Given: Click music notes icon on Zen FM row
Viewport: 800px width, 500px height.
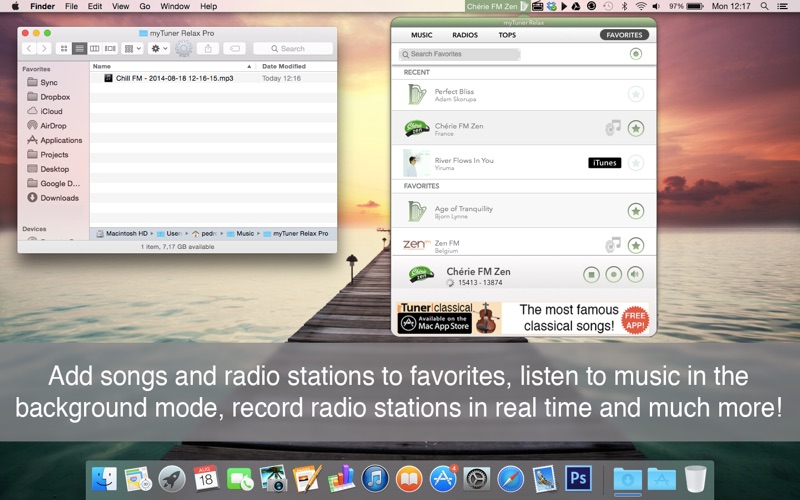Looking at the screenshot, I should point(613,245).
